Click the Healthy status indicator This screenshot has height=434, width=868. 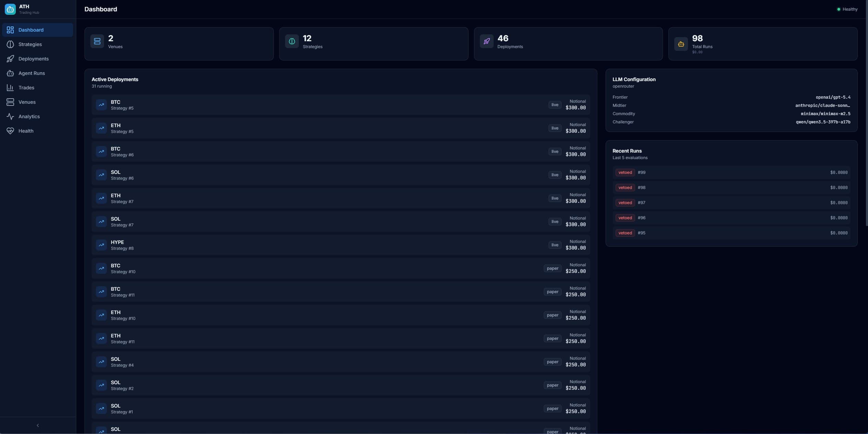847,9
